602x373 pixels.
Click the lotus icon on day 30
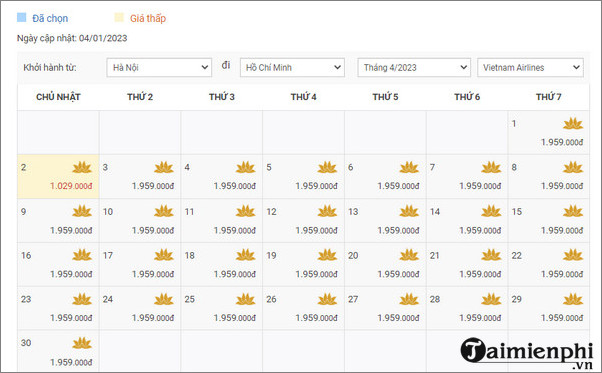(x=82, y=343)
